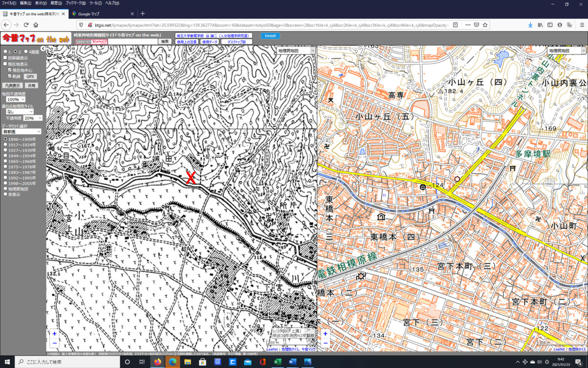The image size is (588, 368).
Task: Select the 1965〜1968年 period
Action: click(5, 161)
